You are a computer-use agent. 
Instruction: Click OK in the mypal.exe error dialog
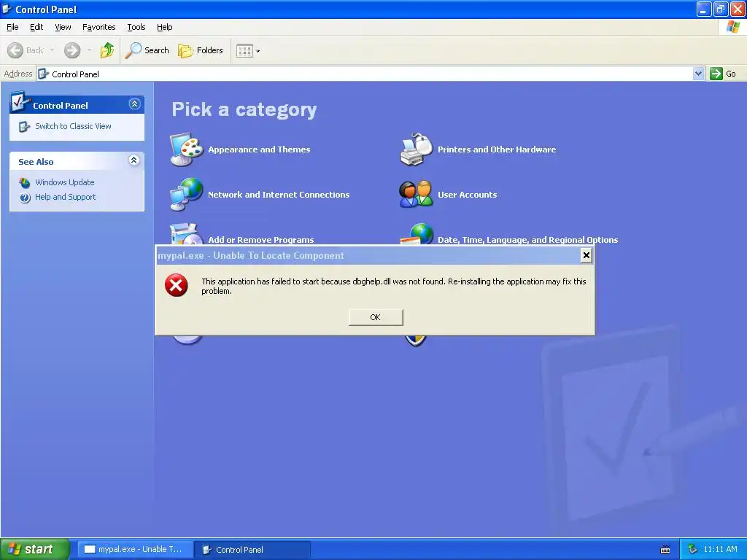[x=376, y=317]
